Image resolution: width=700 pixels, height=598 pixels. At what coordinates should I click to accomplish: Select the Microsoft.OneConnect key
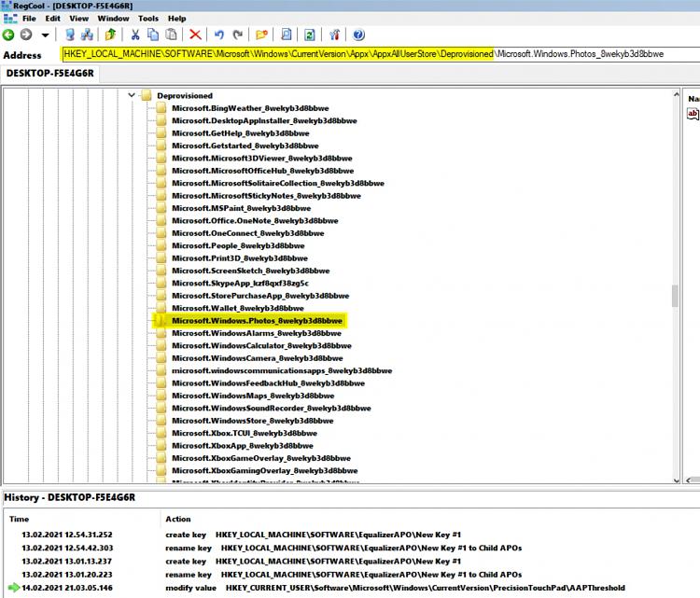[x=247, y=233]
